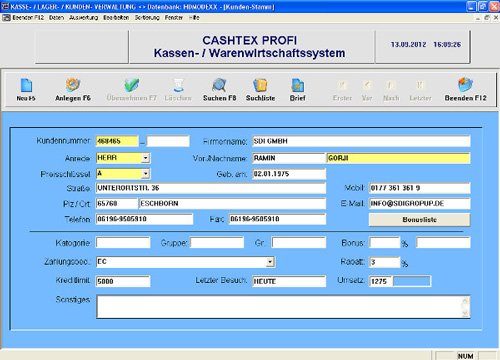Click the Übernehmen F7 checkmark icon
The image size is (500, 360).
coord(132,85)
